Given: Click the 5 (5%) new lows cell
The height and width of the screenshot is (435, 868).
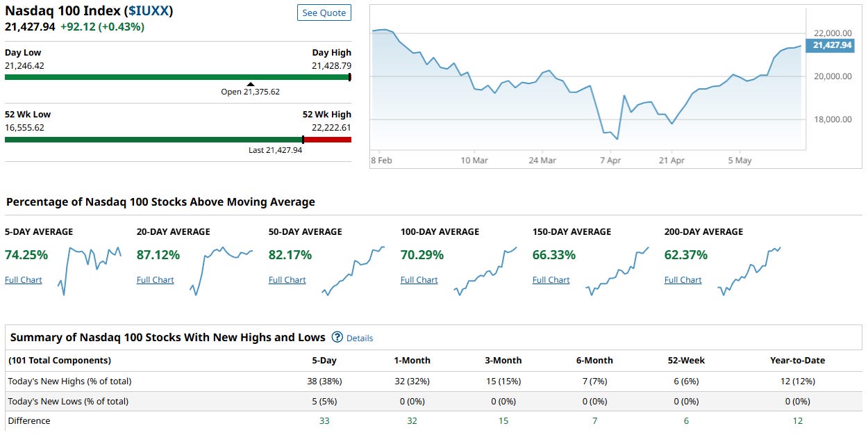Looking at the screenshot, I should tap(324, 401).
